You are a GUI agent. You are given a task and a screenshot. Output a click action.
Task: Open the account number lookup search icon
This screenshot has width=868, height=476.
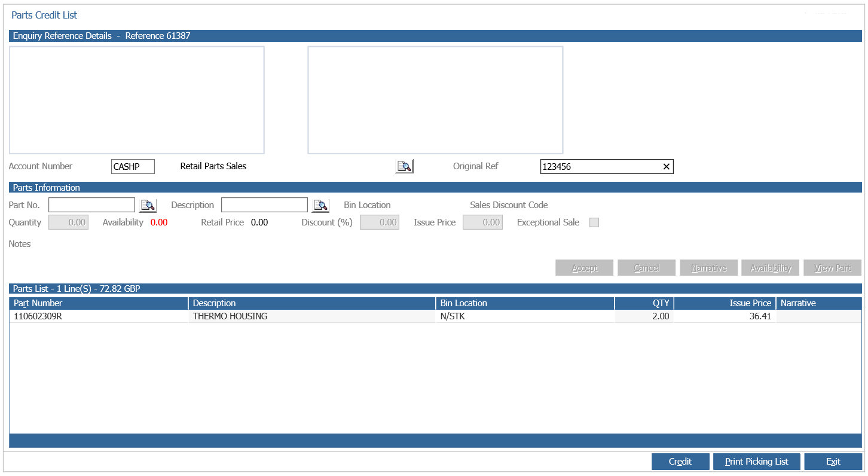tap(404, 166)
